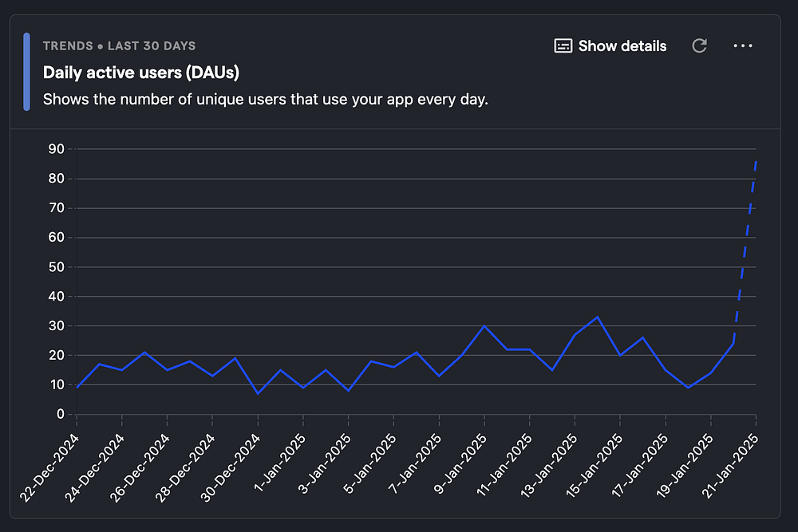Click the 90 value on the y-axis
798x532 pixels.
pos(56,149)
